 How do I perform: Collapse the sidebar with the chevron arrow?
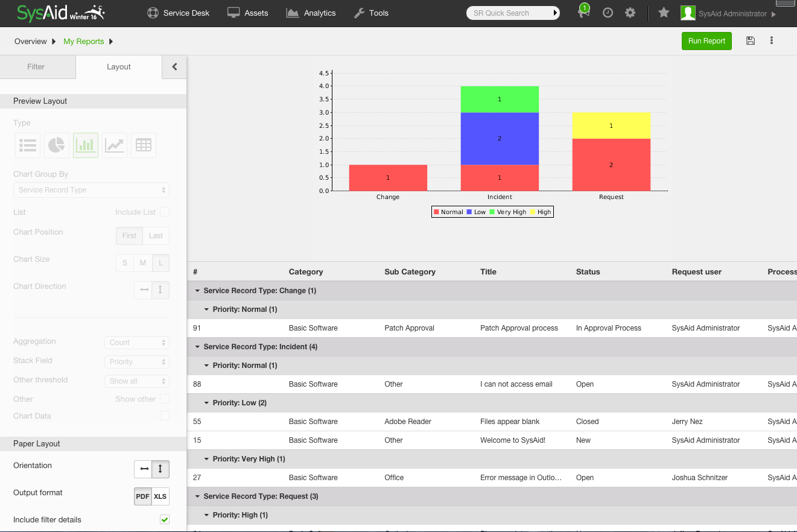174,67
